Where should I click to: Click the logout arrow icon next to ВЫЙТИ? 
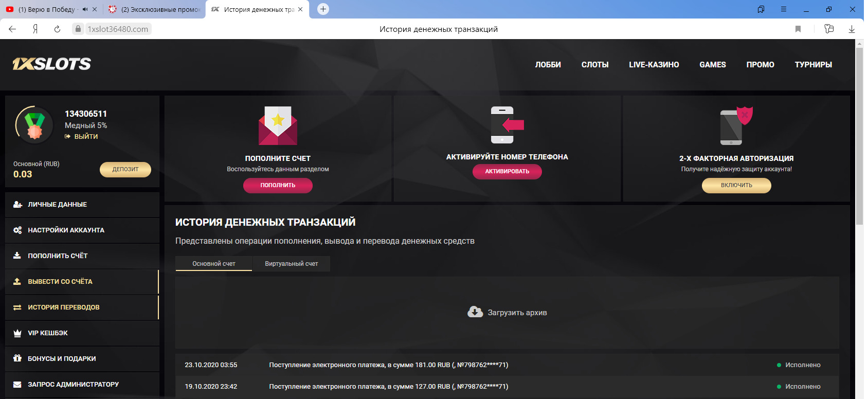pos(67,136)
